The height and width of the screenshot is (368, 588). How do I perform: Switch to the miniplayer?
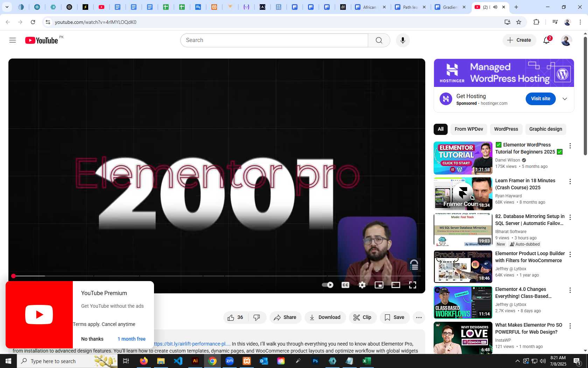pyautogui.click(x=379, y=285)
